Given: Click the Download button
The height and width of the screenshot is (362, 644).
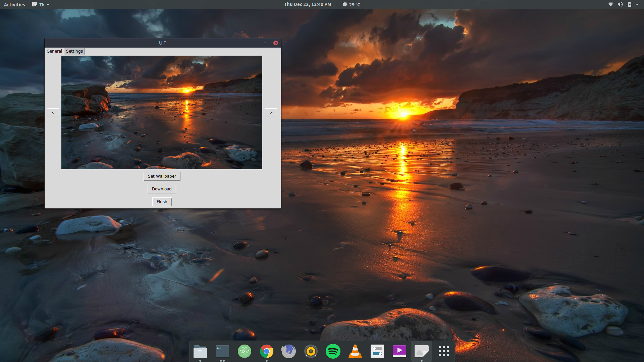Looking at the screenshot, I should tap(162, 189).
